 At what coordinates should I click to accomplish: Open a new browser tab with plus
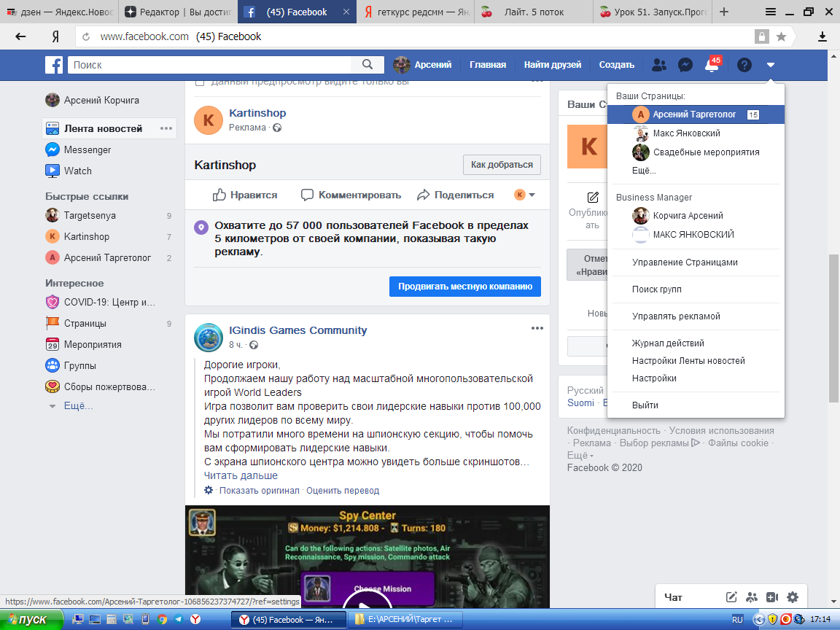(x=724, y=11)
